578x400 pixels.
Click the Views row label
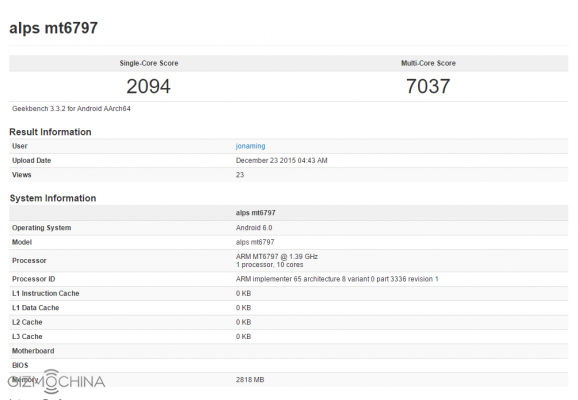coord(21,175)
